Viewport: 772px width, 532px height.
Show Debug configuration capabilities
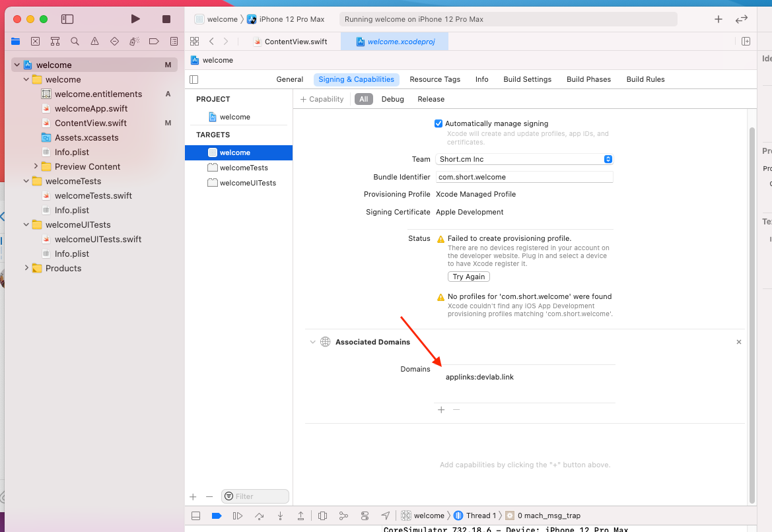click(x=392, y=99)
